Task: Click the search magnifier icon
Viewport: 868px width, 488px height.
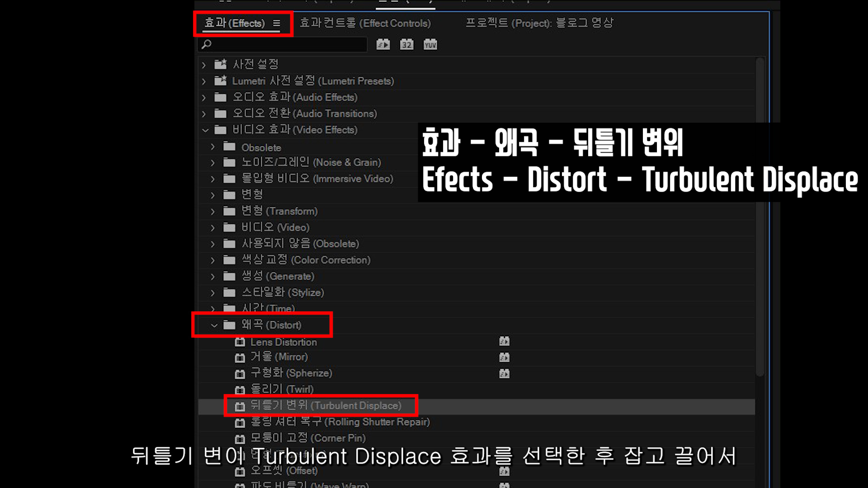Action: pyautogui.click(x=207, y=44)
